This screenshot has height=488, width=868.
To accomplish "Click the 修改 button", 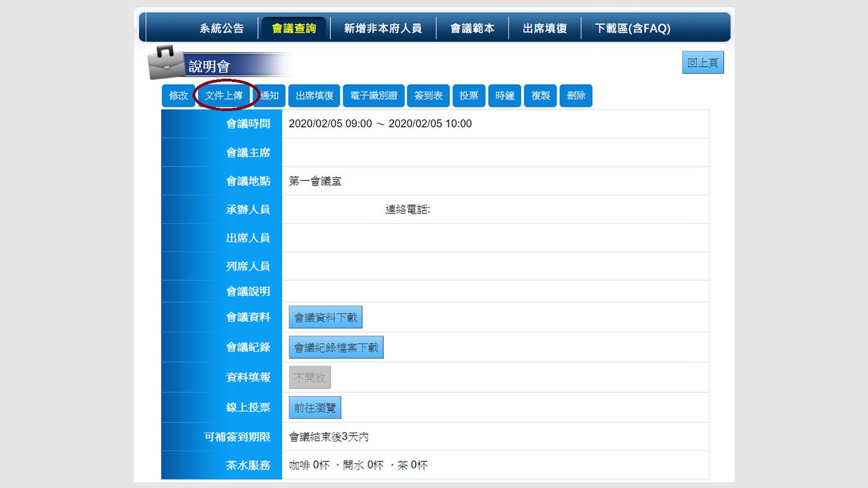I will (179, 96).
